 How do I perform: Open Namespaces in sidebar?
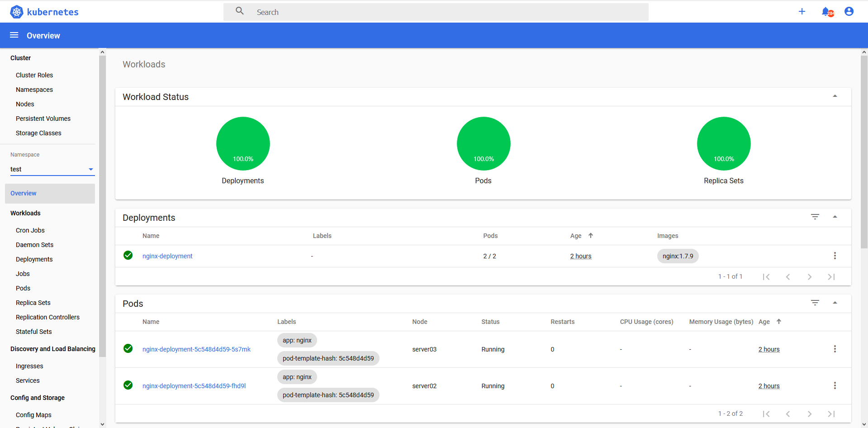pyautogui.click(x=34, y=90)
